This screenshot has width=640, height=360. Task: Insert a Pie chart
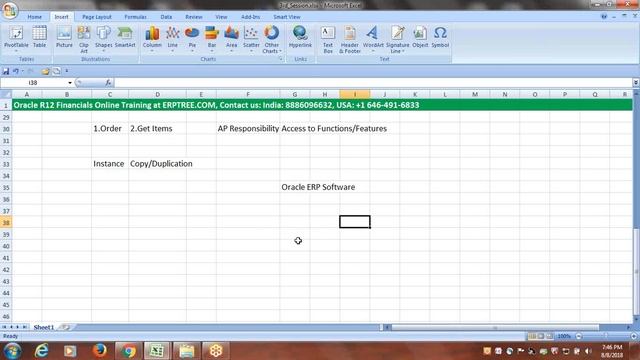(x=192, y=39)
